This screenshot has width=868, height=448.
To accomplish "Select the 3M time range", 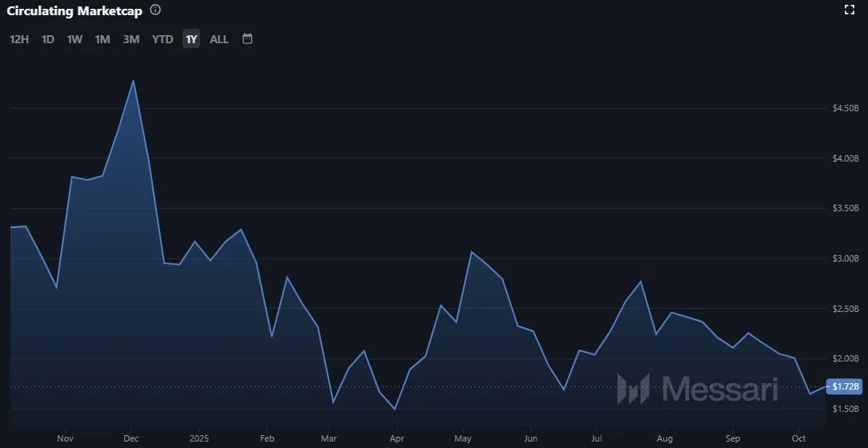I will (131, 39).
